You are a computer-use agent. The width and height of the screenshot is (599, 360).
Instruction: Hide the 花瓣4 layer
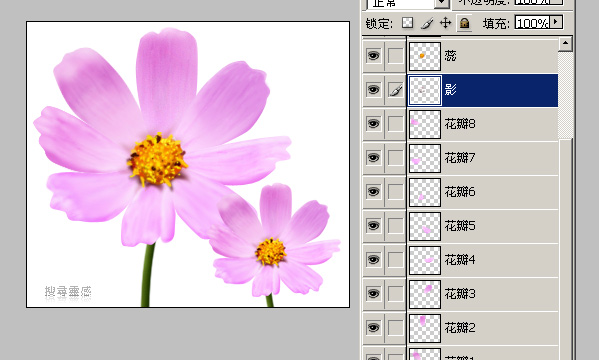click(373, 260)
